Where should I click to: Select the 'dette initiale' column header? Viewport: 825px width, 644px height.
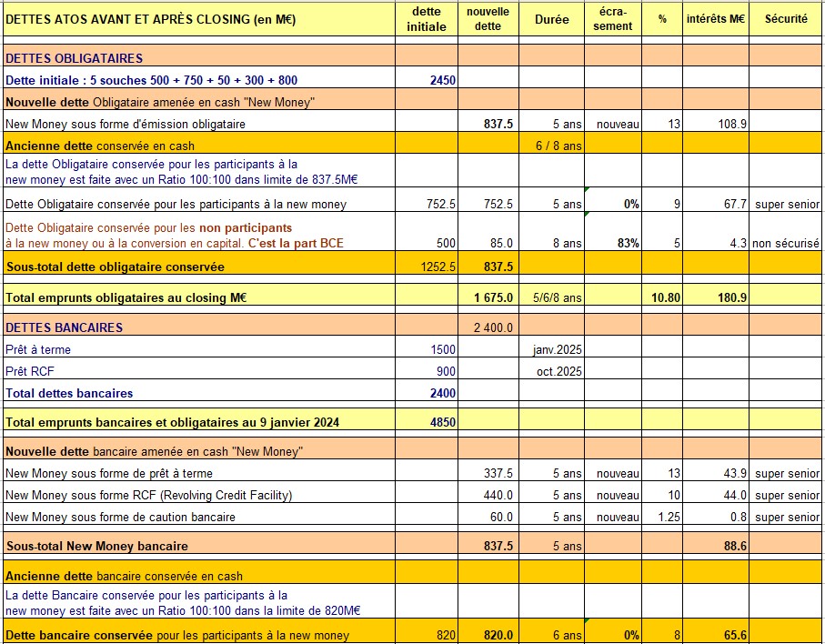pos(427,19)
